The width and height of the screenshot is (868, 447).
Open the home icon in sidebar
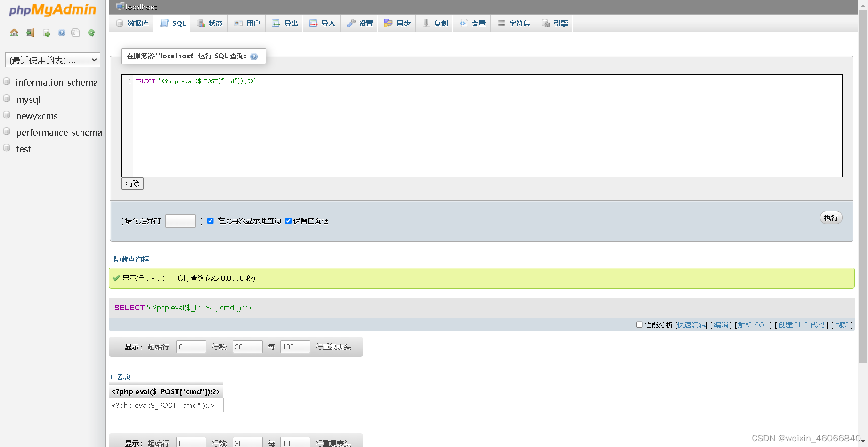pos(14,33)
